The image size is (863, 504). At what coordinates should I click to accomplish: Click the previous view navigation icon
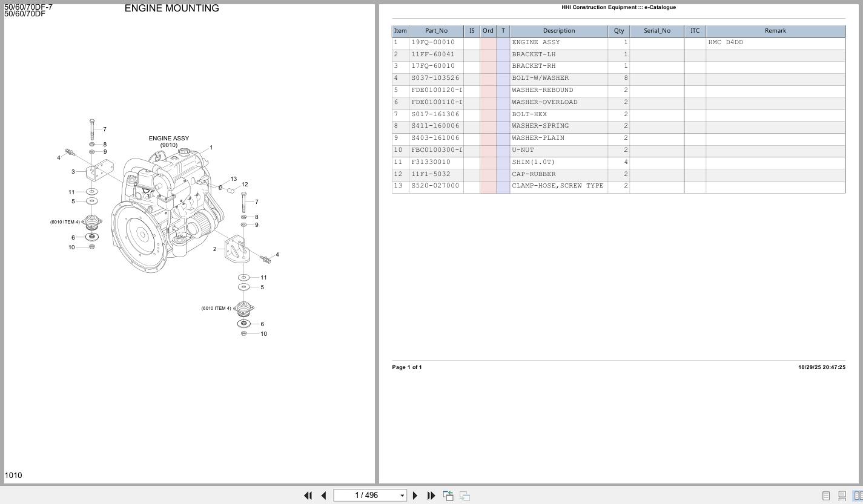(x=448, y=496)
